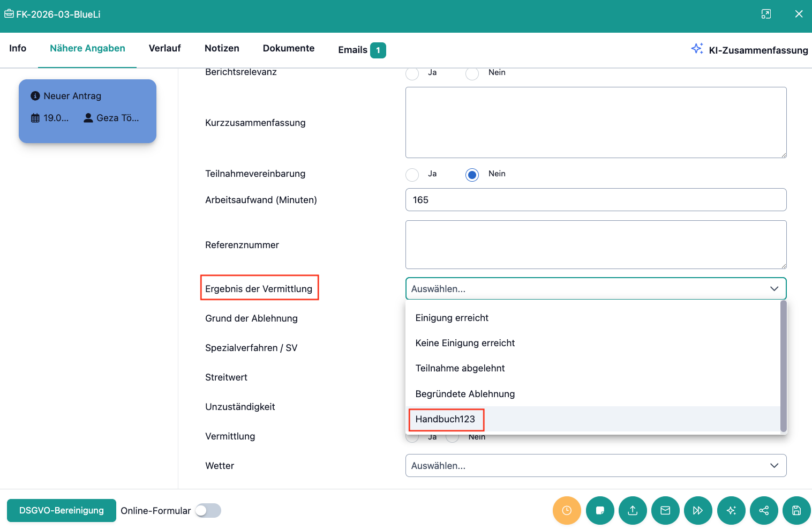This screenshot has width=812, height=529.
Task: Click the Grund der Ablehnung label
Action: click(251, 318)
